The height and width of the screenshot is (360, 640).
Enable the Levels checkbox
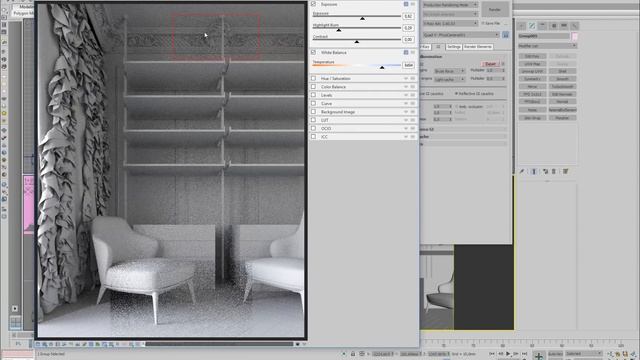[x=313, y=95]
